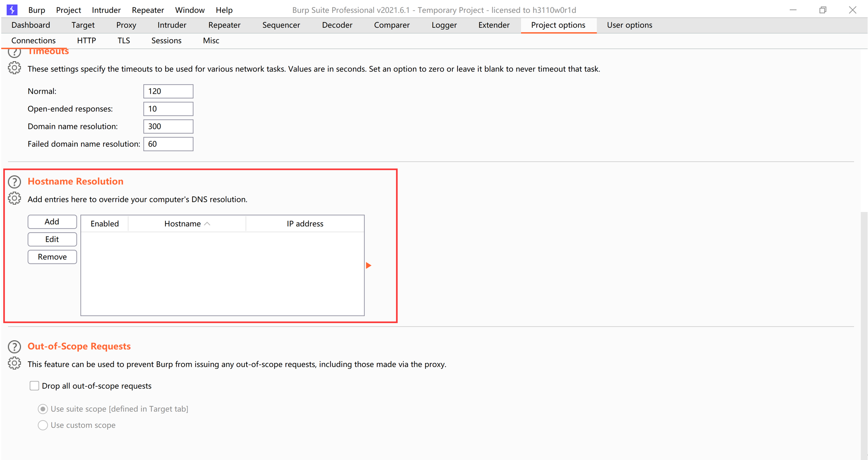868x460 pixels.
Task: Open the Timeouts help question-mark icon
Action: (14, 52)
